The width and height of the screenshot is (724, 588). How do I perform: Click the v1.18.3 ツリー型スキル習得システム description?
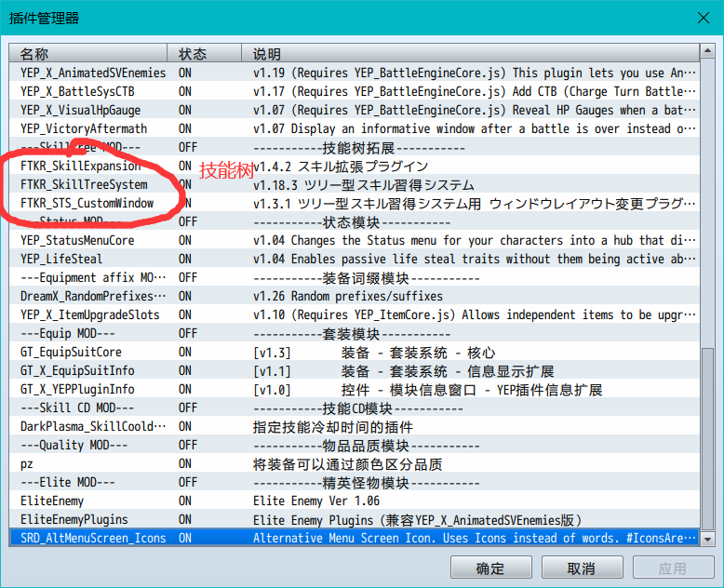point(363,184)
